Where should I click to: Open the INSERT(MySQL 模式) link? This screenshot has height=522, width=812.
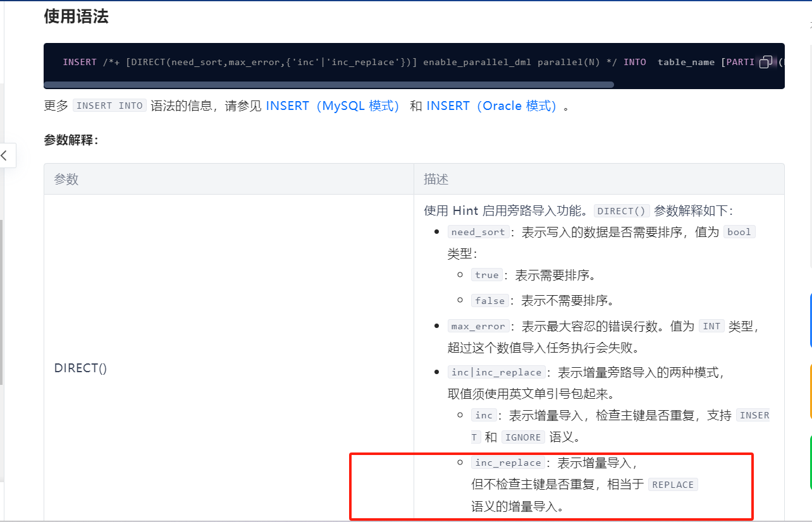click(333, 106)
